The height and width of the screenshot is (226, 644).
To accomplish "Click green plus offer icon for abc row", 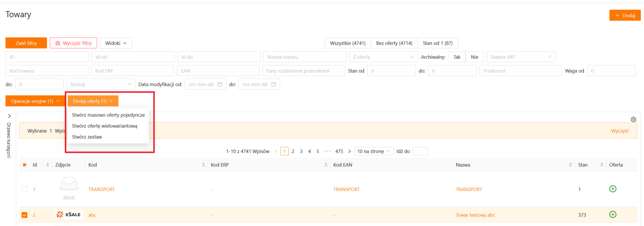I will click(x=612, y=214).
